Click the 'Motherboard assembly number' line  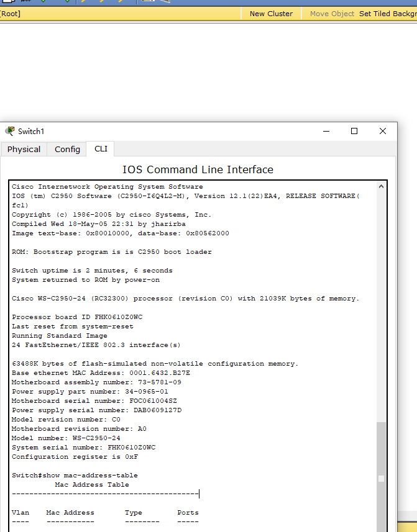pos(96,382)
